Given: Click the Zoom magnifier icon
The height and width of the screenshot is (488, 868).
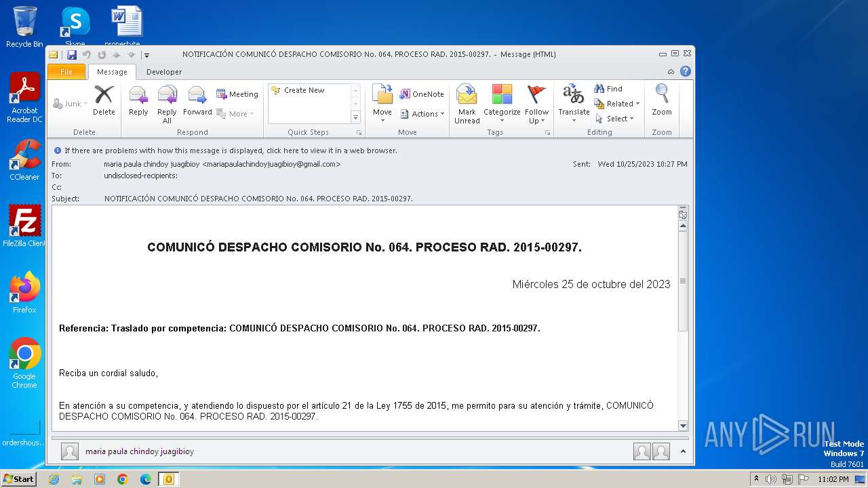Looking at the screenshot, I should point(662,100).
